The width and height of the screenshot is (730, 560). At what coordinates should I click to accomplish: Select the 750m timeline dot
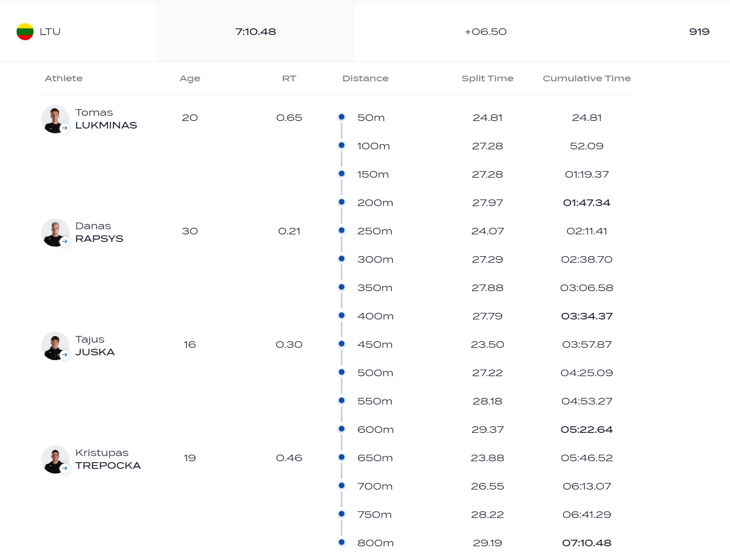click(342, 514)
